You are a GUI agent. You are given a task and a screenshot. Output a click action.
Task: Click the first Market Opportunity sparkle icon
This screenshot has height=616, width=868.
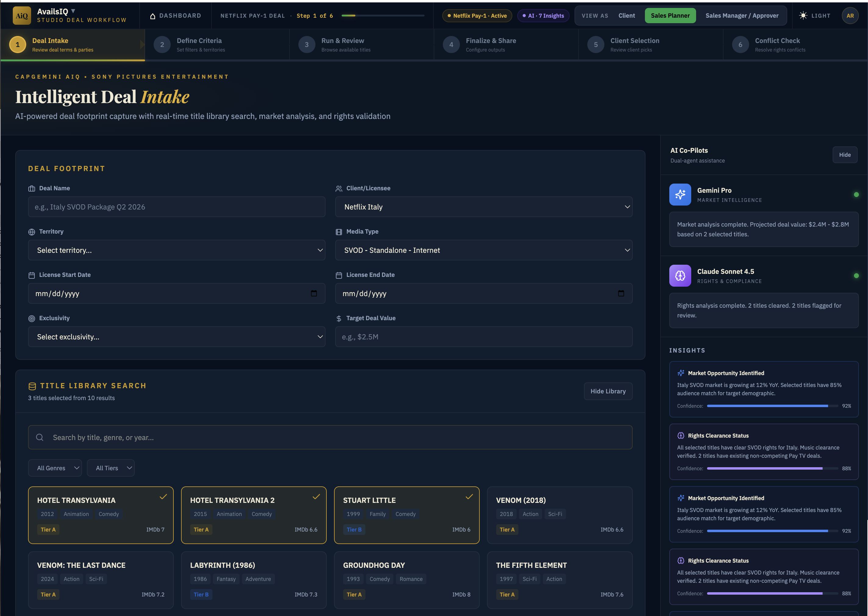(x=681, y=373)
